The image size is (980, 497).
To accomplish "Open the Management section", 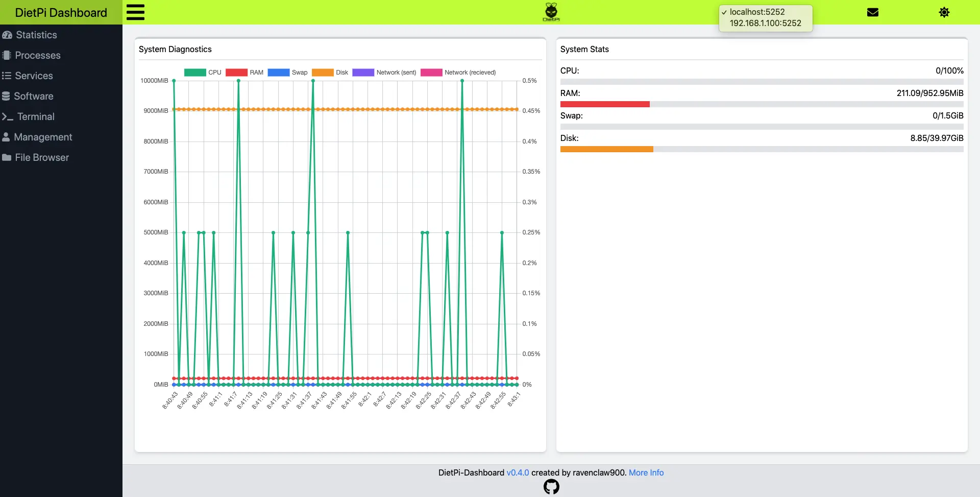I will pyautogui.click(x=43, y=137).
